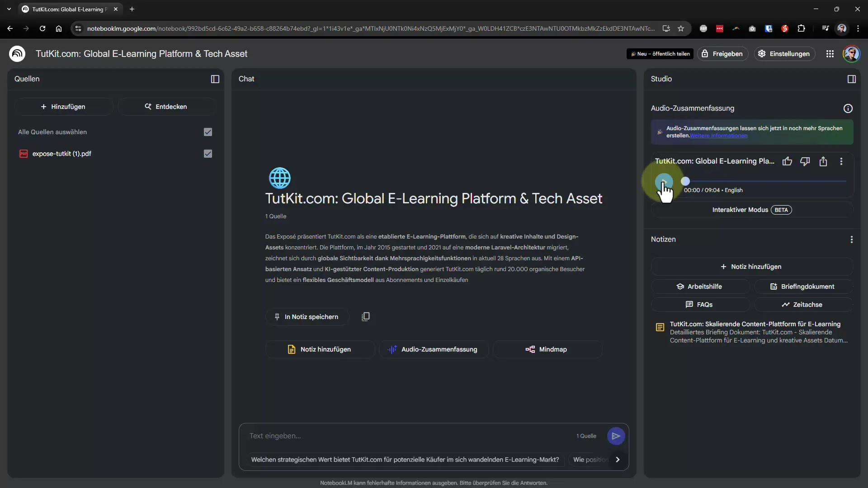Follow Weitere Informationen link
The height and width of the screenshot is (488, 868).
(718, 136)
